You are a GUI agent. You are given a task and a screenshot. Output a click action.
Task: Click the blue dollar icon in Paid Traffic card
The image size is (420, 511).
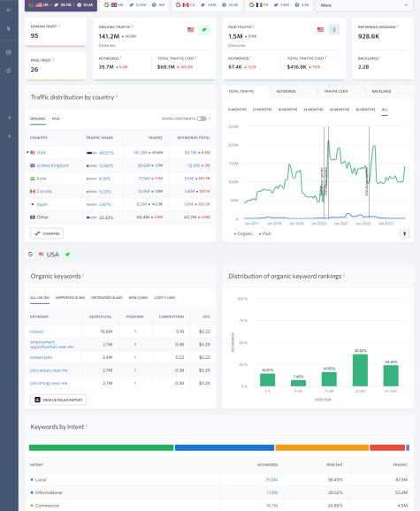tap(334, 30)
